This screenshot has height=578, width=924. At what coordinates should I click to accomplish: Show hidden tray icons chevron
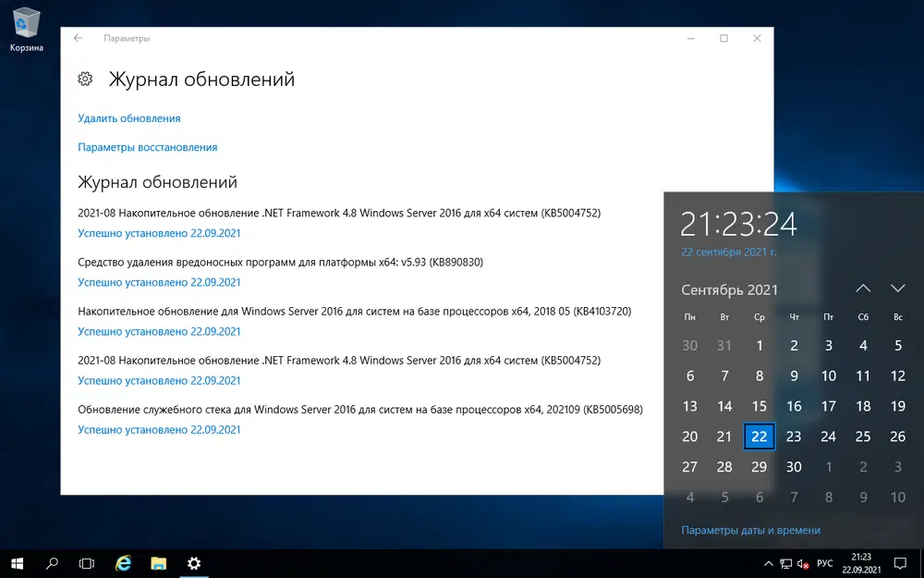(769, 564)
